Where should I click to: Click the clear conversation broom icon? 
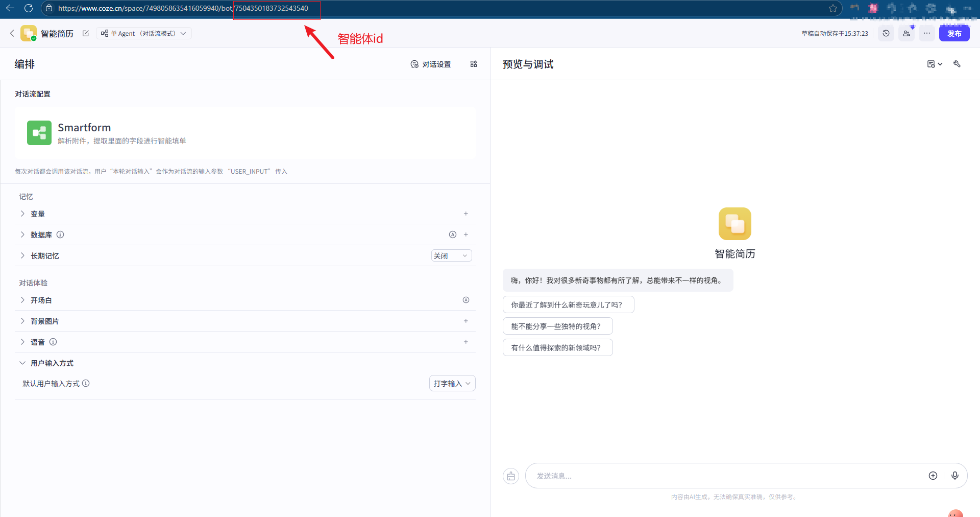click(x=511, y=476)
